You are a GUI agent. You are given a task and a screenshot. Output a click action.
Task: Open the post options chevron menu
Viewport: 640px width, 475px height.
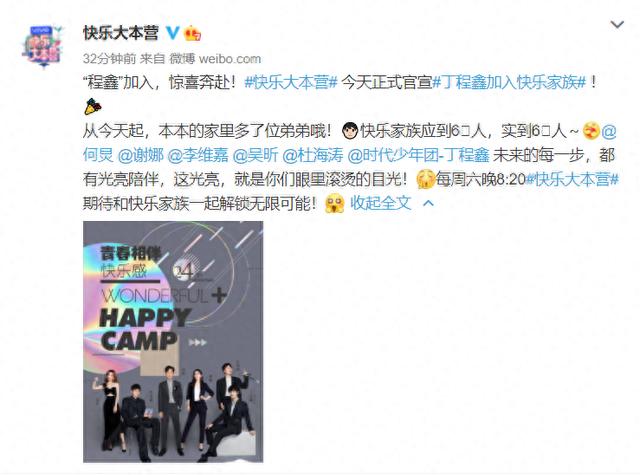617,25
